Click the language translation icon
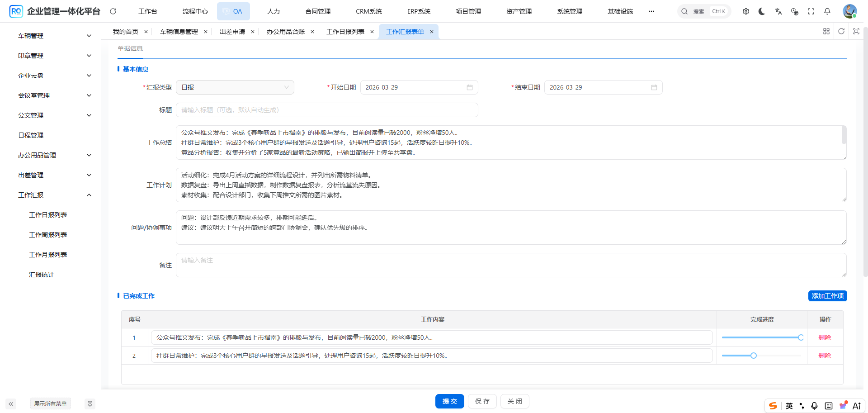The height and width of the screenshot is (413, 868). pyautogui.click(x=778, y=11)
